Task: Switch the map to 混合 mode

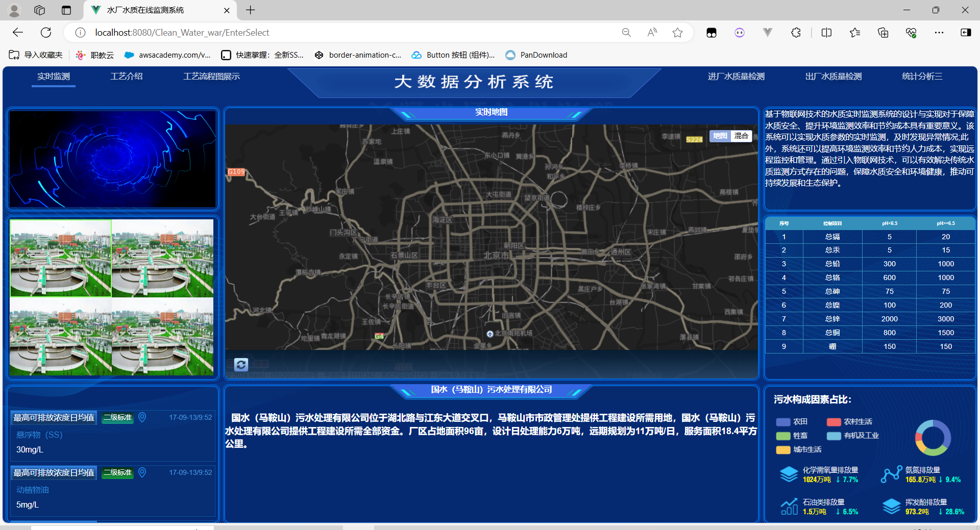Action: (741, 136)
